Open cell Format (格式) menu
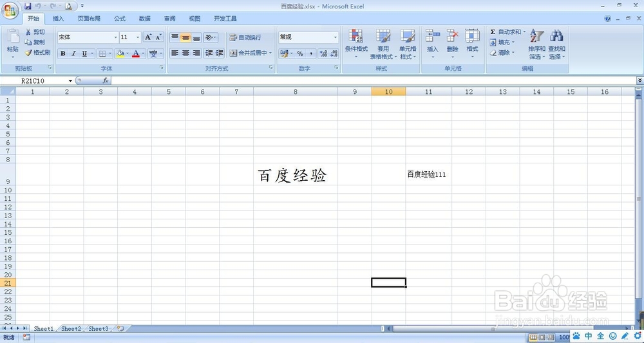Image resolution: width=644 pixels, height=343 pixels. click(x=472, y=43)
